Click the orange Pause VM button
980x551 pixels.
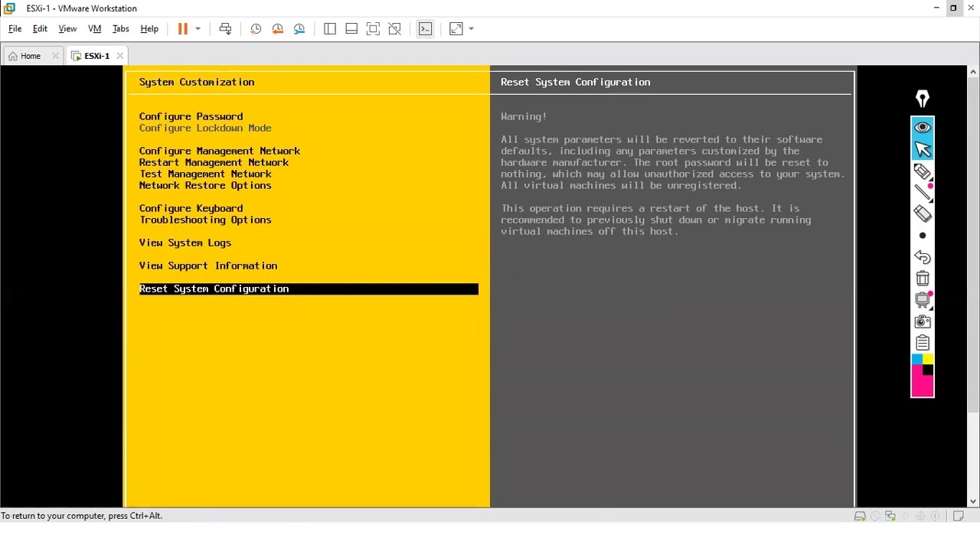click(183, 29)
